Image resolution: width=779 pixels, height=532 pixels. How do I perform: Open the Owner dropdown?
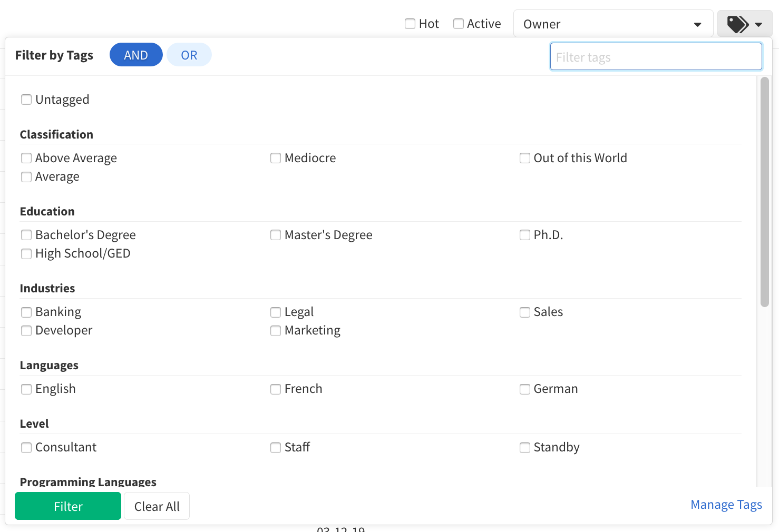[613, 23]
